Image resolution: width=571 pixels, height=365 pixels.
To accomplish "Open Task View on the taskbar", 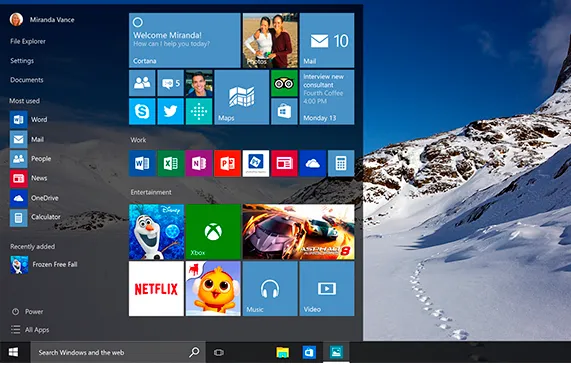I will [x=218, y=353].
